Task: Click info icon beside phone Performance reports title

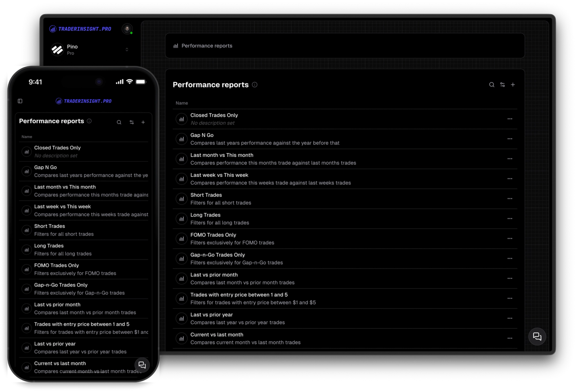Action: (89, 121)
